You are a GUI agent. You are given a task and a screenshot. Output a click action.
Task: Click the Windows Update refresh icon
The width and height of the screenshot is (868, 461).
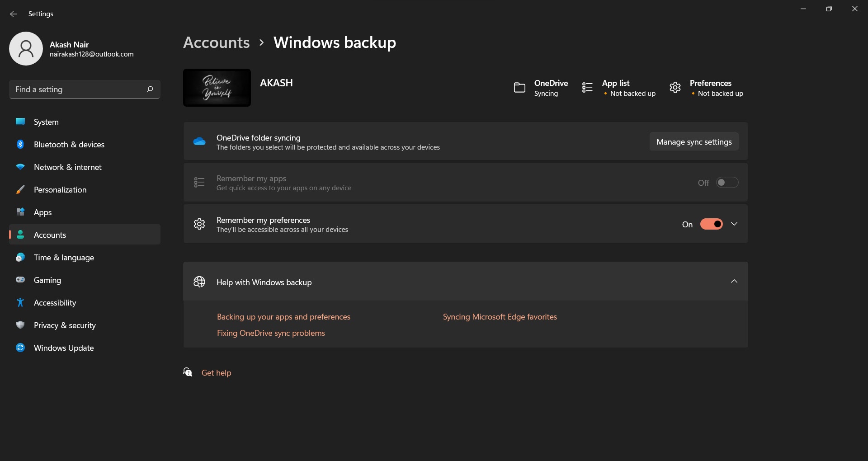click(20, 348)
